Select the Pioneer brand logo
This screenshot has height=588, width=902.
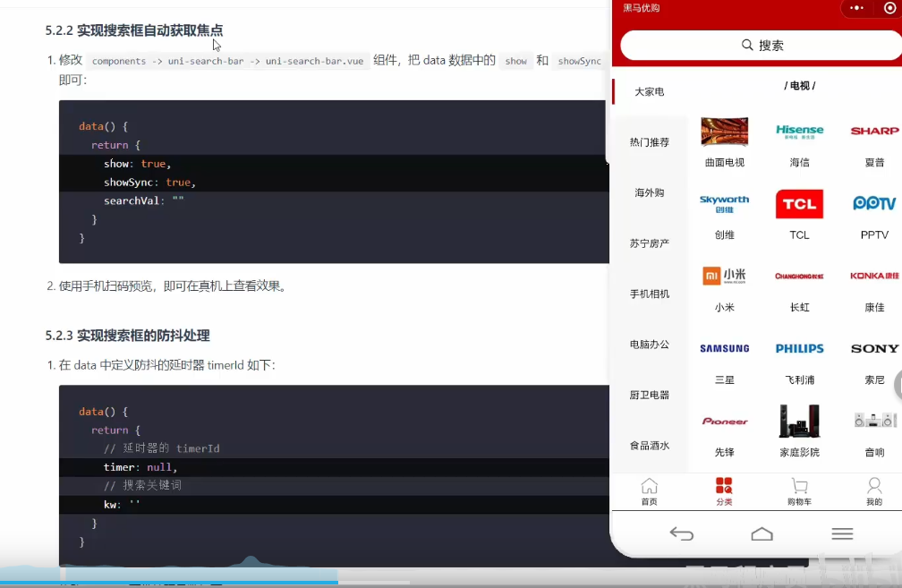(724, 422)
